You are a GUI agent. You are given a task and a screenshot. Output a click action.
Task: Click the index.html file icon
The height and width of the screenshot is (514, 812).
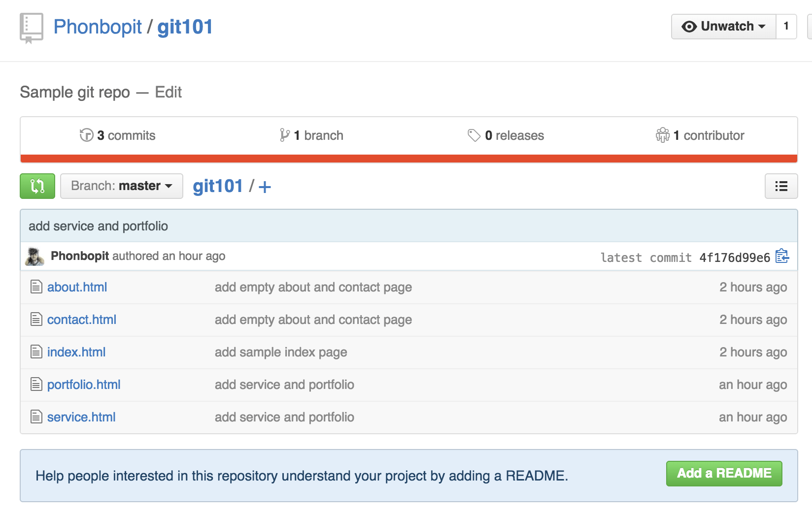tap(36, 352)
